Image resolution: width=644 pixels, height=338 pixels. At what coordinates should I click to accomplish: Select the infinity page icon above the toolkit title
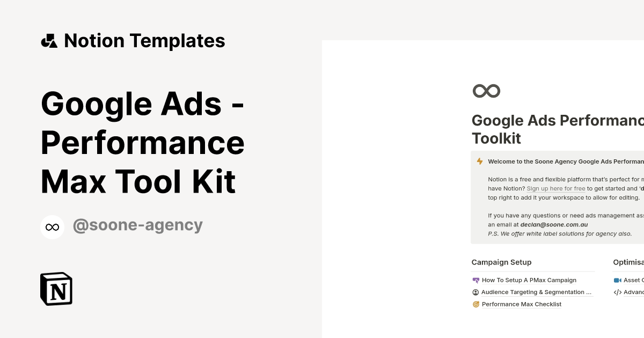pyautogui.click(x=486, y=91)
